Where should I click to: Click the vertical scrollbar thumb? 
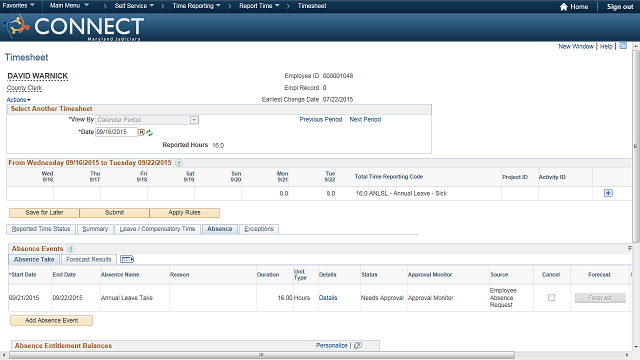coord(636,146)
